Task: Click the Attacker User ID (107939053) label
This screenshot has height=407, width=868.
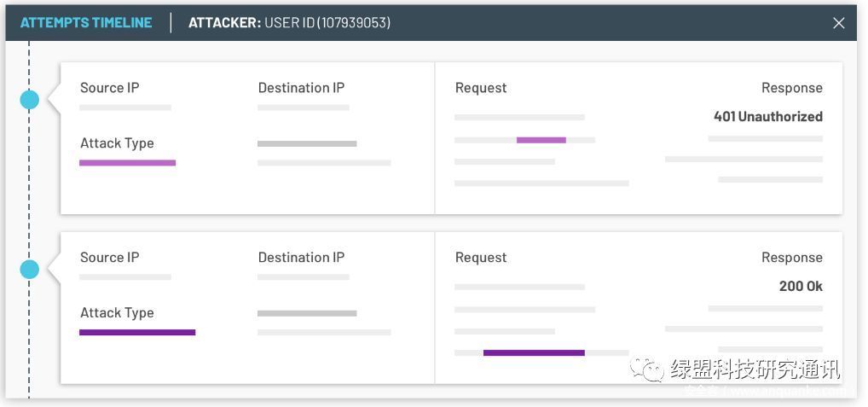Action: (289, 23)
